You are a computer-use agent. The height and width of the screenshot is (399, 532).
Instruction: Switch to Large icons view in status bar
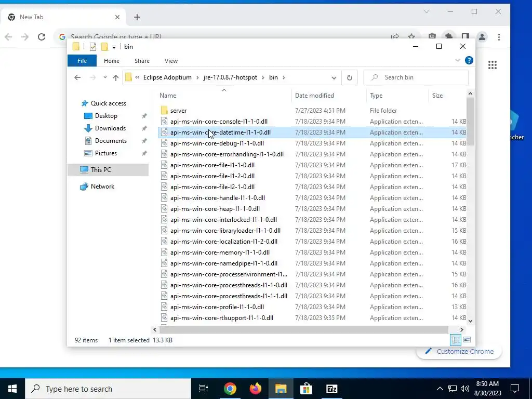[467, 340]
